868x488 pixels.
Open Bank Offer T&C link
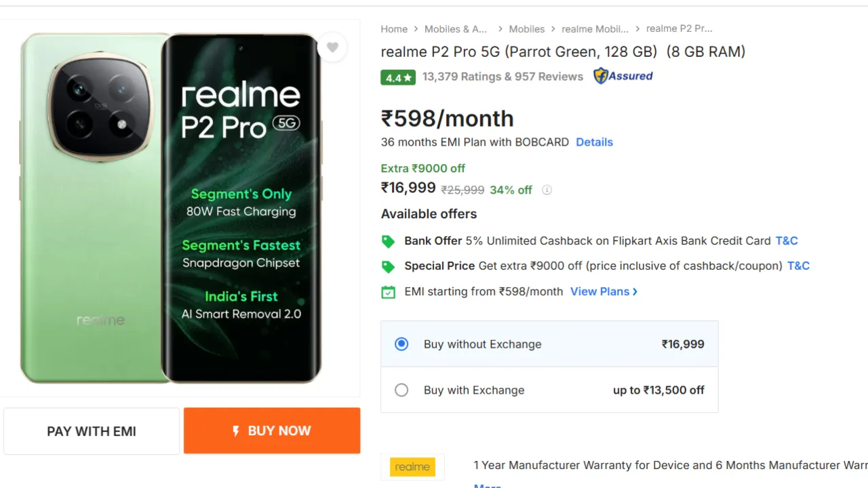point(787,241)
